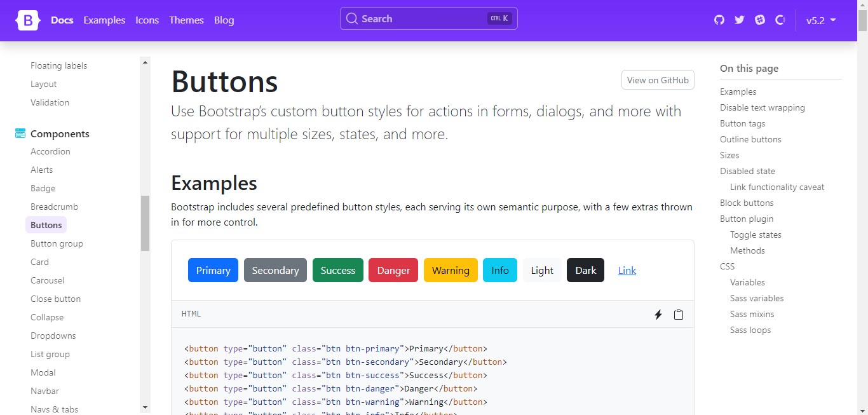
Task: Click the Dark example button
Action: [x=585, y=270]
